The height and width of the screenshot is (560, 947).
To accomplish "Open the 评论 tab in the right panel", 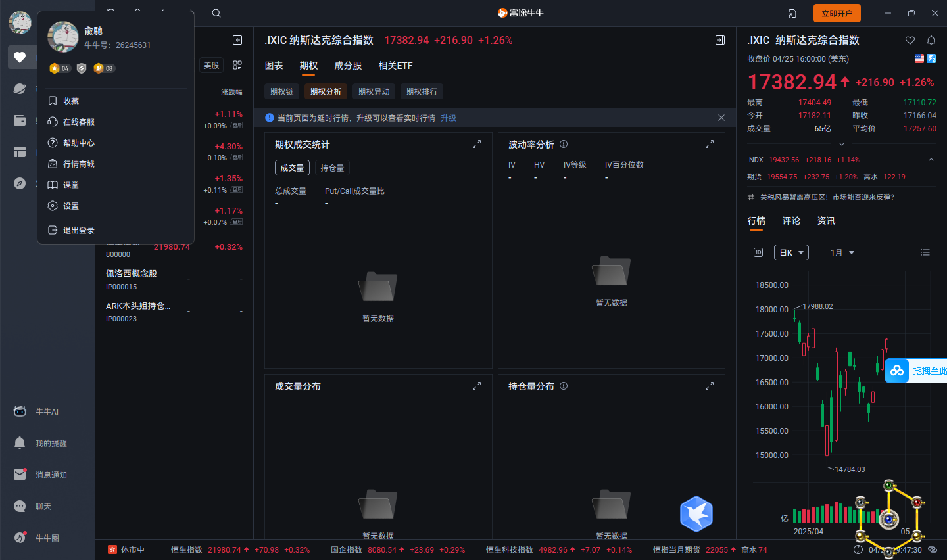I will [791, 220].
